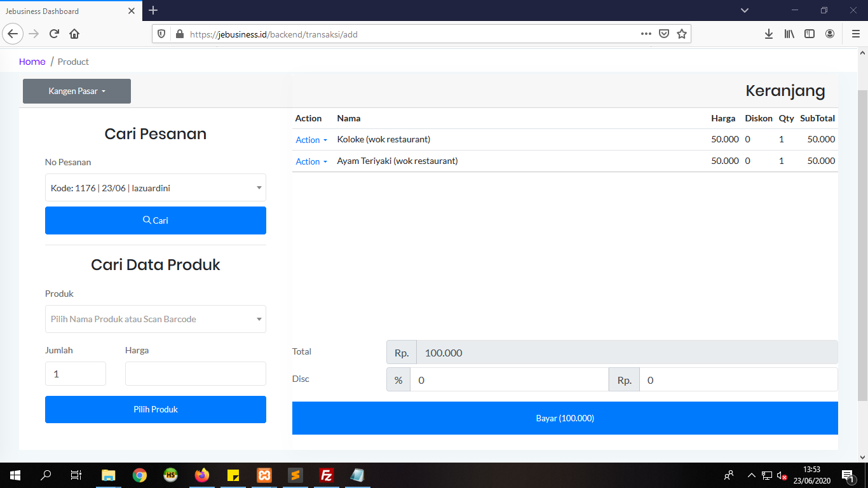The width and height of the screenshot is (868, 488).
Task: Save page to Pocket icon
Action: [x=664, y=34]
